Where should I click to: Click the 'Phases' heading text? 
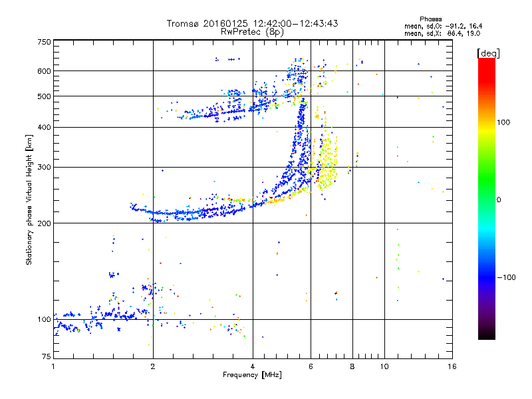click(430, 19)
